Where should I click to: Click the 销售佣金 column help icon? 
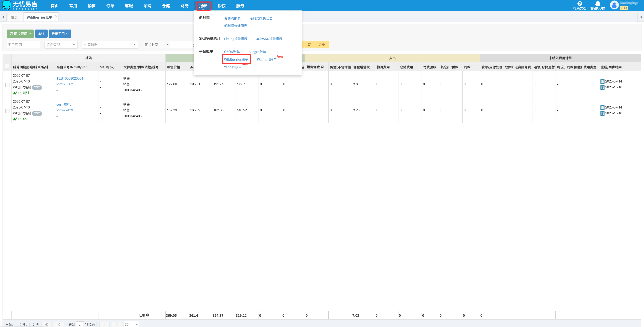click(322, 67)
